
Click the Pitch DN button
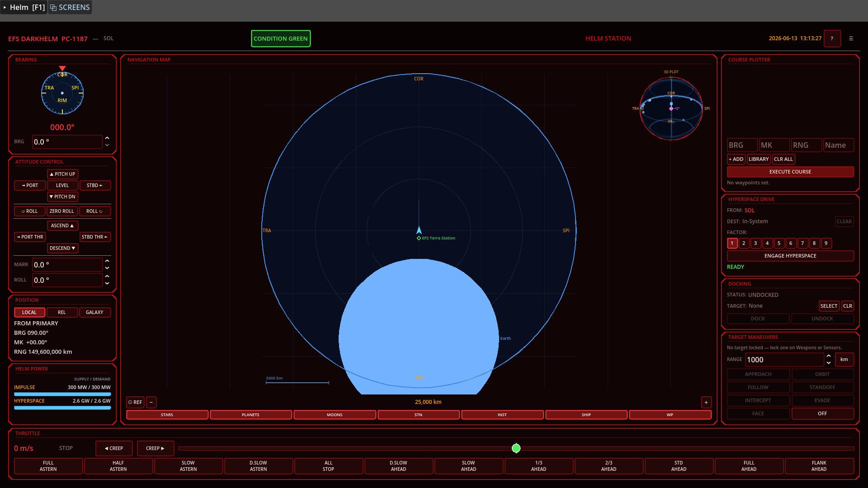[x=62, y=197]
